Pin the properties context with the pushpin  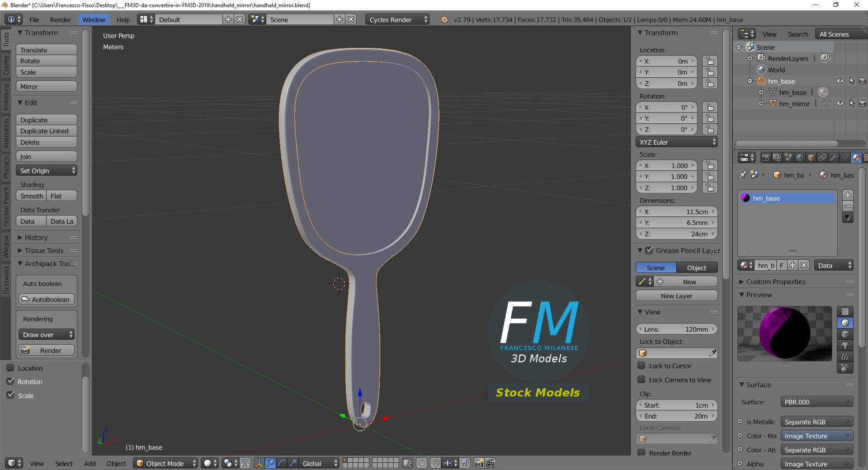pyautogui.click(x=743, y=175)
